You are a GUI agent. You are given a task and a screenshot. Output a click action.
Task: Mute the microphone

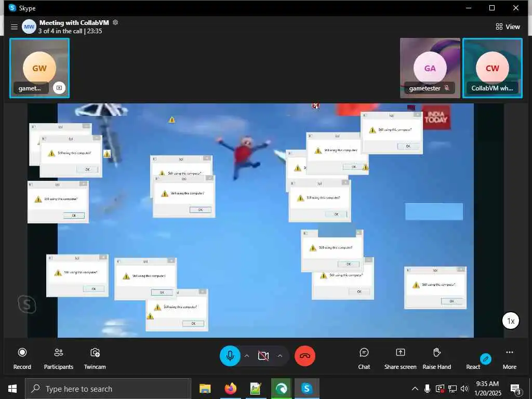[230, 356]
